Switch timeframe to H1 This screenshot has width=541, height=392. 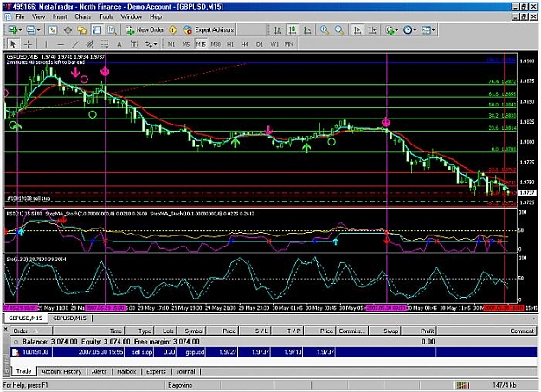(x=230, y=44)
